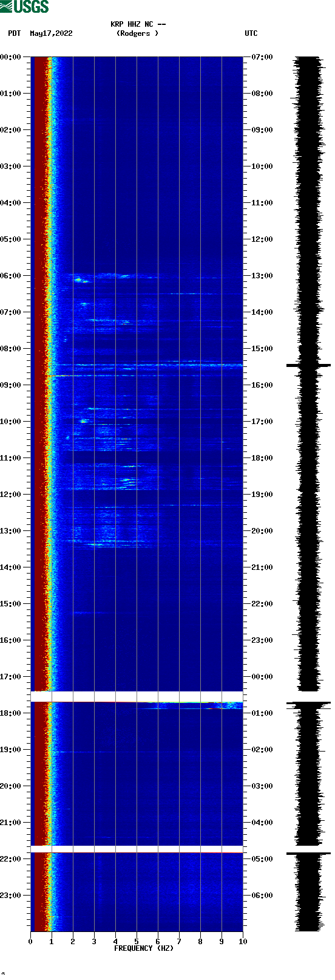Click the 00:00 label on UTC axis

(x=262, y=677)
